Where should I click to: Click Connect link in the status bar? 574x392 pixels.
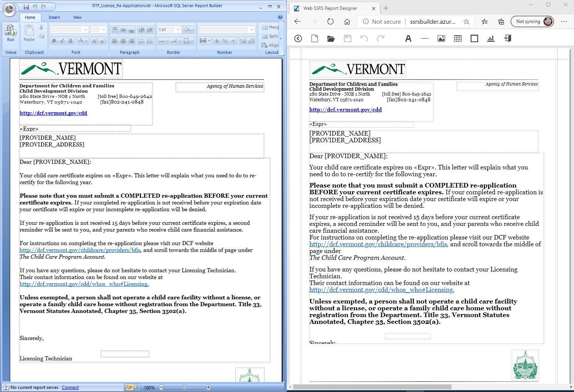coord(70,387)
